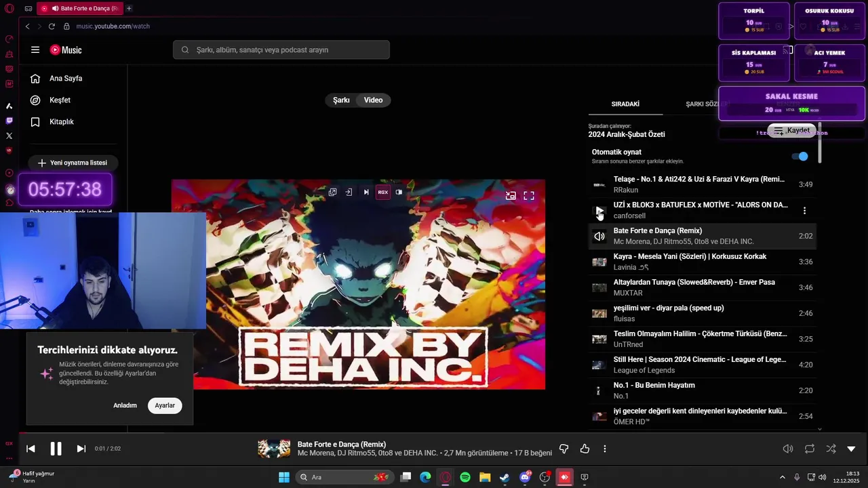The height and width of the screenshot is (488, 868).
Task: Open the three-dot menu for the UZİ x BLOK3 track
Action: (805, 211)
